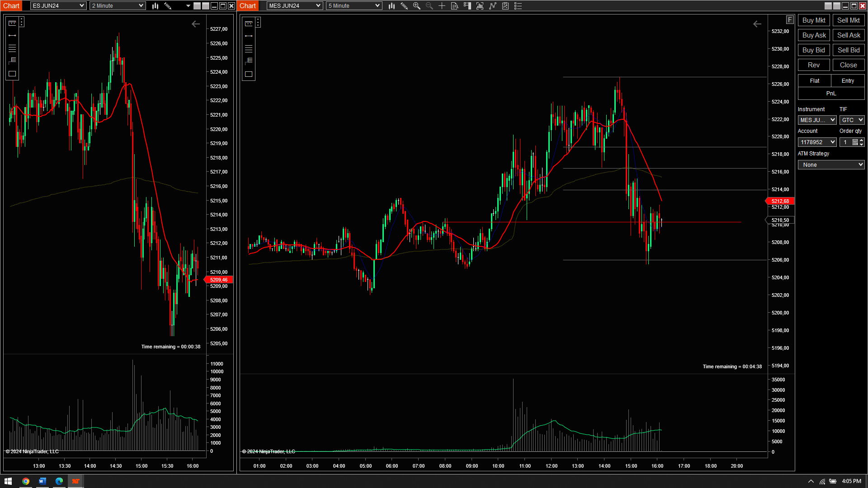
Task: Expand the ES JUN24 instrument dropdown
Action: [58, 6]
